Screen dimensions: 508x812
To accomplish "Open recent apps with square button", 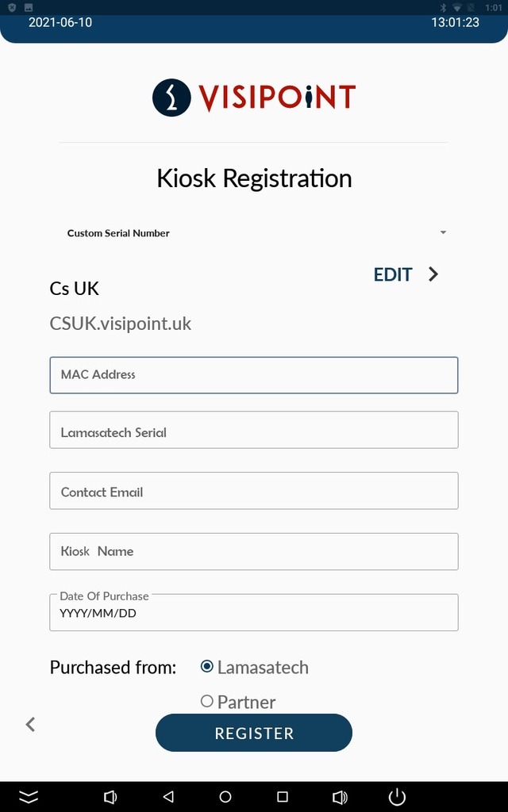I will [282, 796].
